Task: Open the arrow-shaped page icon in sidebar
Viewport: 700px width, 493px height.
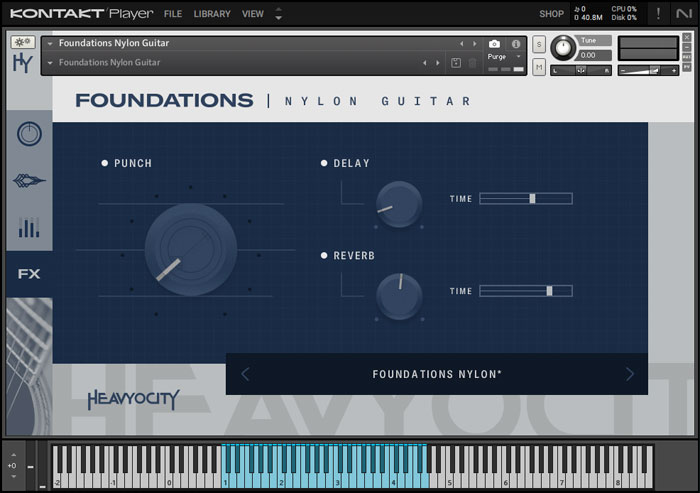Action: (x=29, y=180)
